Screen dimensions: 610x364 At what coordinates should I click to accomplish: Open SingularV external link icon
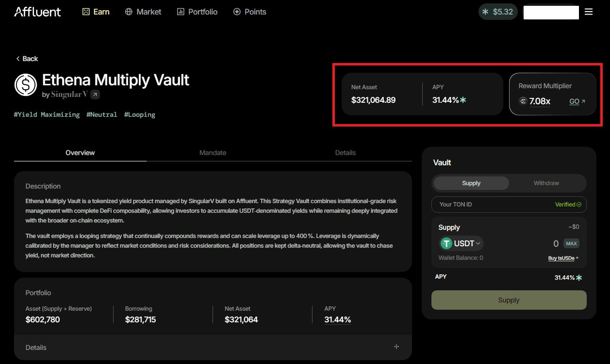pyautogui.click(x=95, y=95)
